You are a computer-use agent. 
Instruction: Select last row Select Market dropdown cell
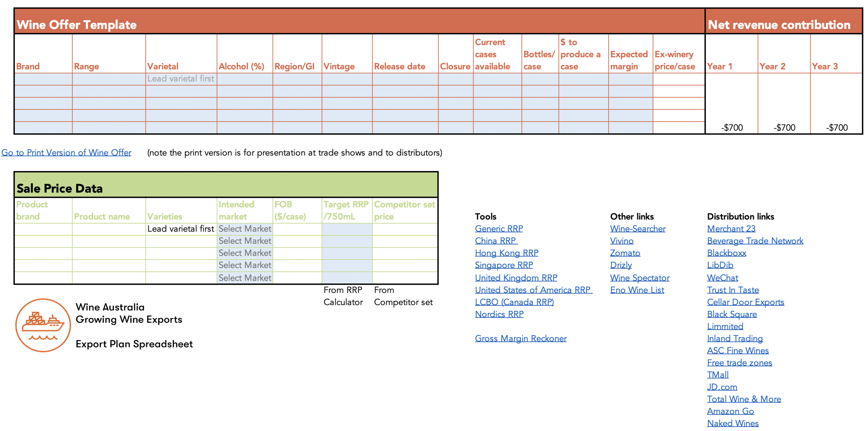[245, 278]
